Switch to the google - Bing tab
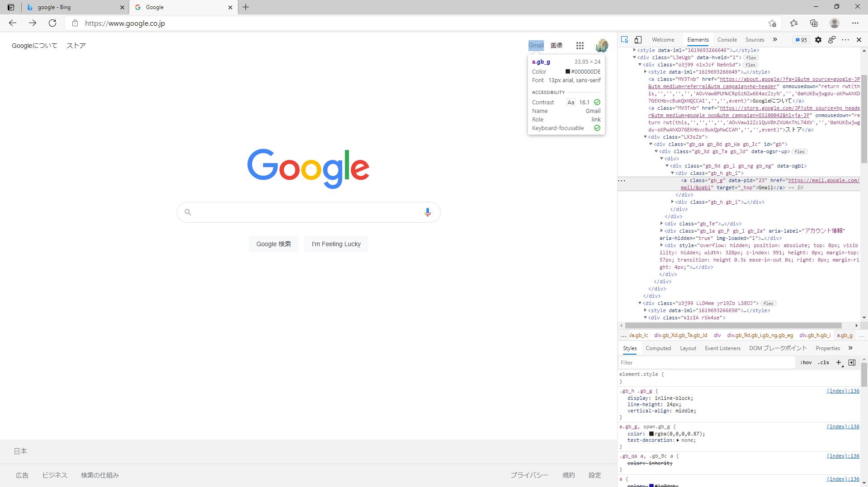868x487 pixels. [75, 7]
